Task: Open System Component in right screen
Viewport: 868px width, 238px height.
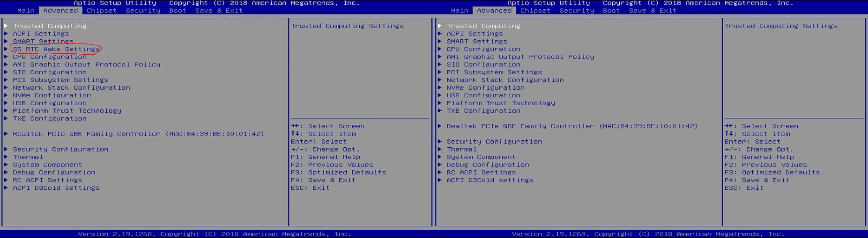Action: tap(481, 157)
